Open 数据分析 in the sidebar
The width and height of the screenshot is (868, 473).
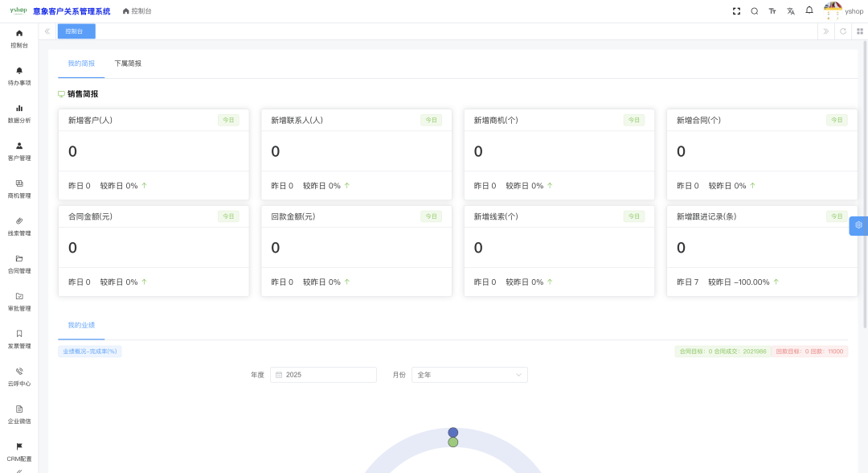18,113
